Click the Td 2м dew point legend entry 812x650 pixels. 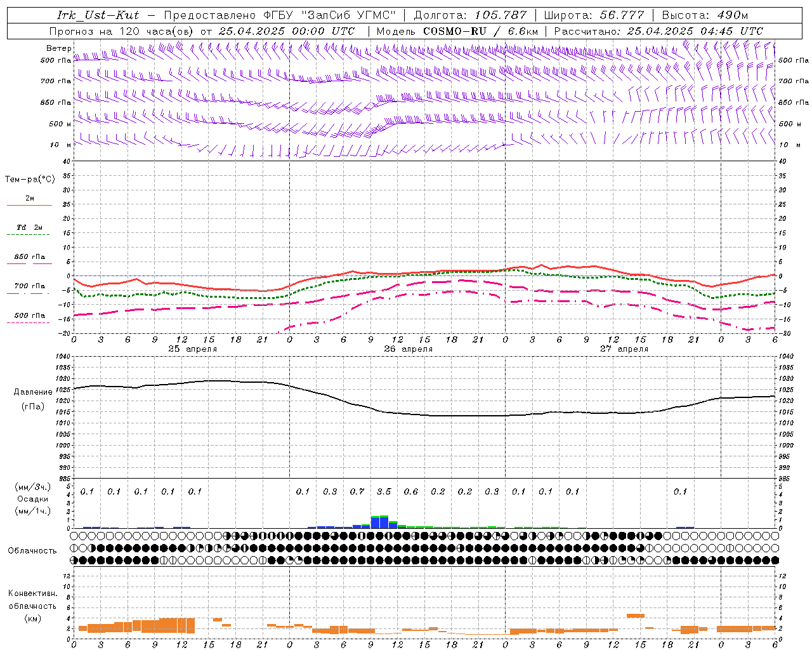pyautogui.click(x=30, y=227)
